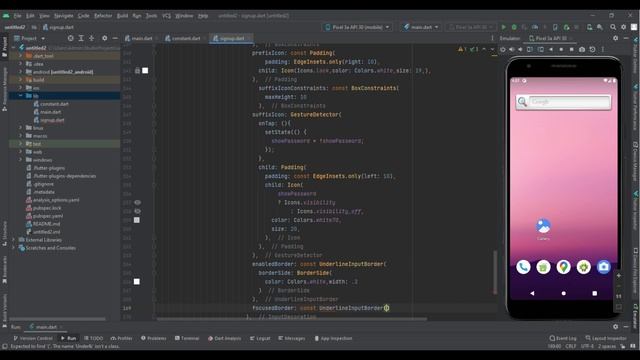Open Version Control tool window
This screenshot has height=360, width=640.
tap(33, 338)
